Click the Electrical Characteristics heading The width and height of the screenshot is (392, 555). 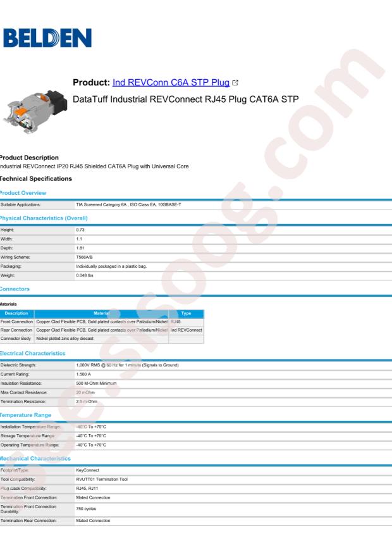point(32,353)
